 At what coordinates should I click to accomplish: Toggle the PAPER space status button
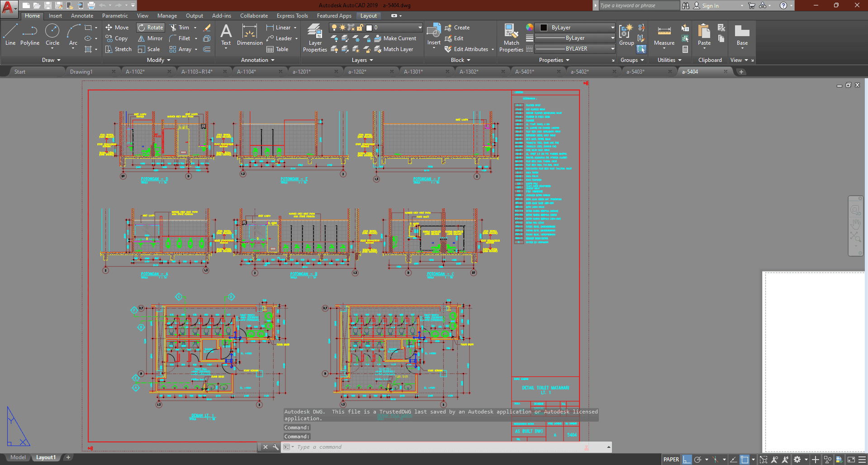click(x=671, y=460)
